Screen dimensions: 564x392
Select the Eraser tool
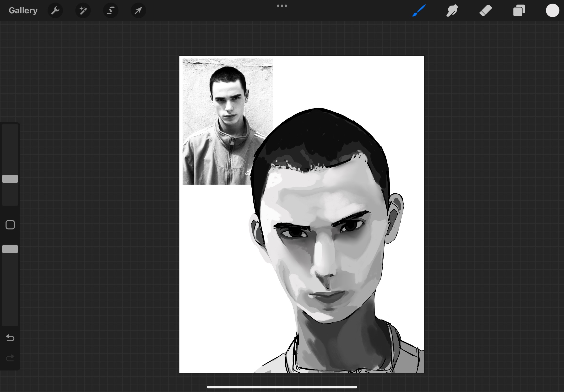click(x=485, y=11)
